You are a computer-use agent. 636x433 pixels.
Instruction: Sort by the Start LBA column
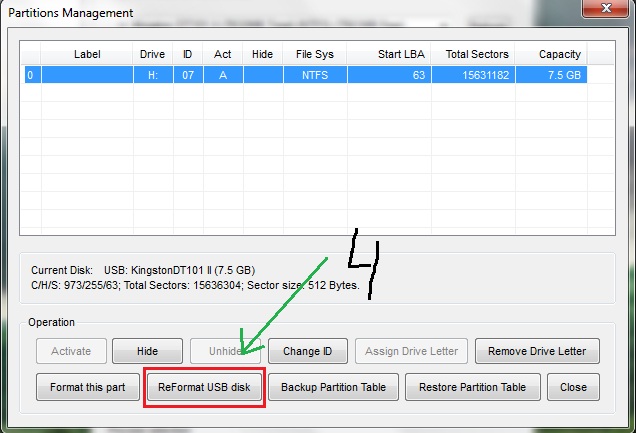point(402,54)
